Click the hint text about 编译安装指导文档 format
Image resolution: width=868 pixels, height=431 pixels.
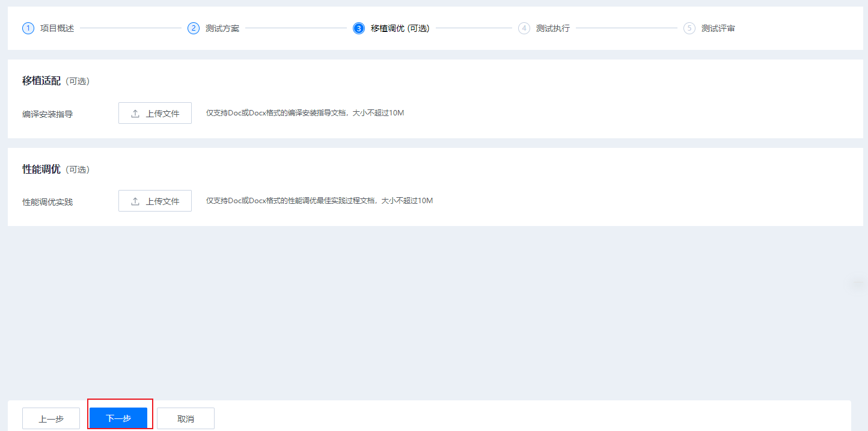[305, 112]
